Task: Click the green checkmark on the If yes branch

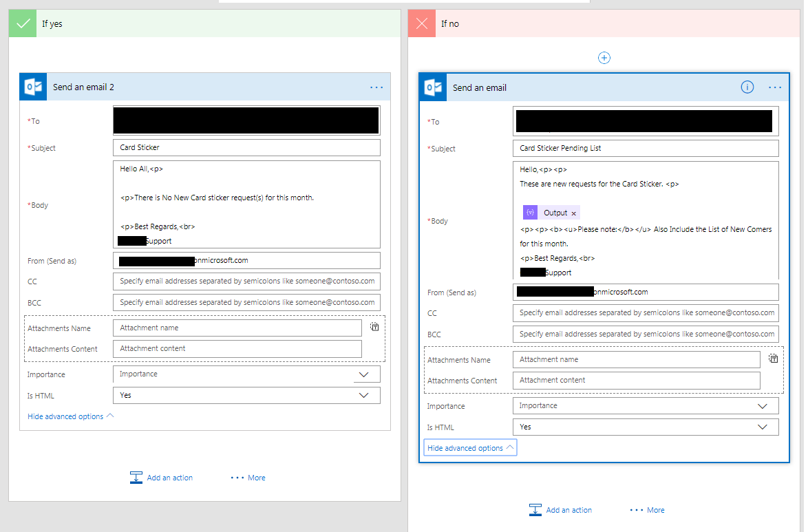Action: click(22, 23)
